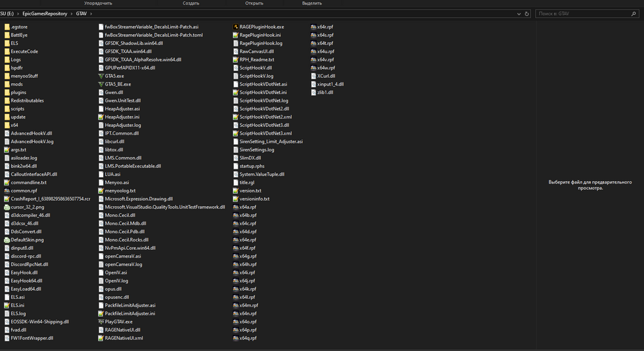644x351 pixels.
Task: Click the cursor_32_2.png image icon
Action: click(x=7, y=207)
